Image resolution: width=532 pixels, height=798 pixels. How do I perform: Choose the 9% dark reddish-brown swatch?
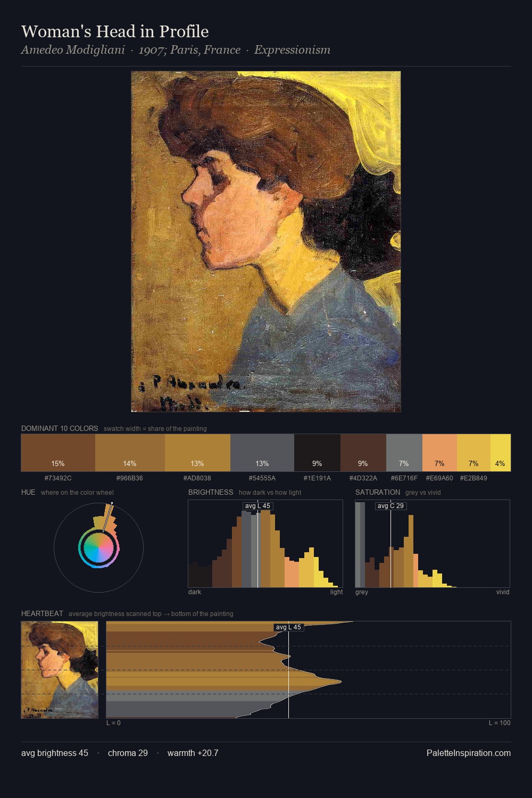coord(363,453)
